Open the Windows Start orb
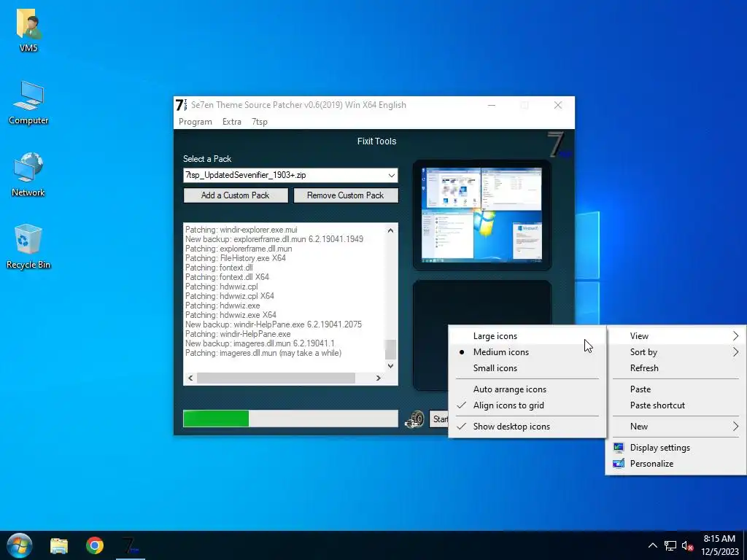This screenshot has height=560, width=747. [x=20, y=545]
